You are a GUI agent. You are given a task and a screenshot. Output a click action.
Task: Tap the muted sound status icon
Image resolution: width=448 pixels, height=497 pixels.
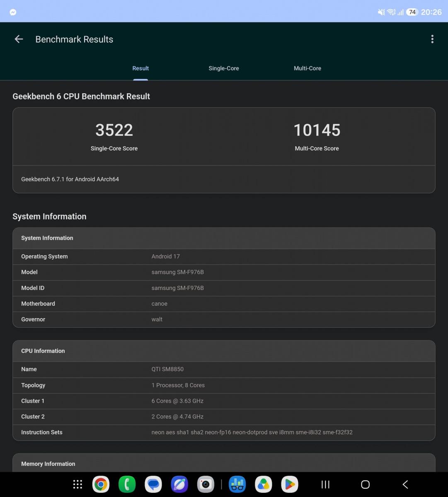point(381,12)
